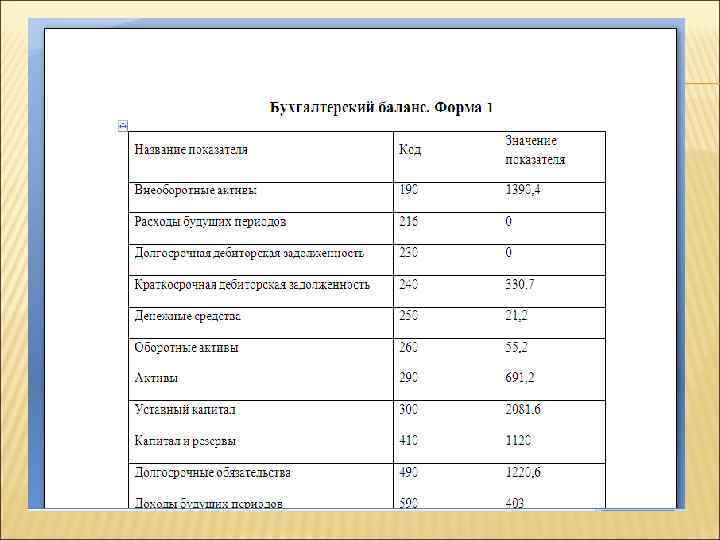The height and width of the screenshot is (540, 720).
Task: Click row 'Капитал и резервы'
Action: click(185, 441)
